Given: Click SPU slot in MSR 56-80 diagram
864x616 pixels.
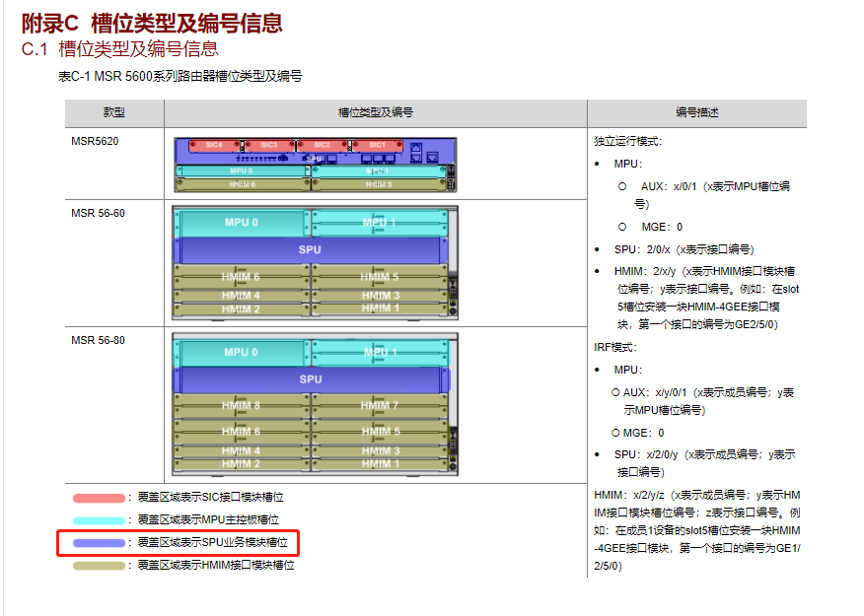Looking at the screenshot, I should pyautogui.click(x=312, y=379).
